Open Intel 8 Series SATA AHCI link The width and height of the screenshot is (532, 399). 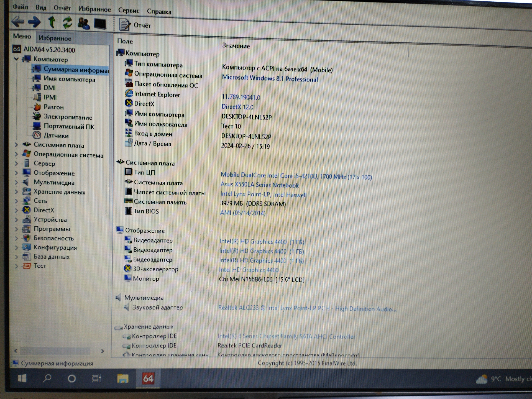pos(286,336)
